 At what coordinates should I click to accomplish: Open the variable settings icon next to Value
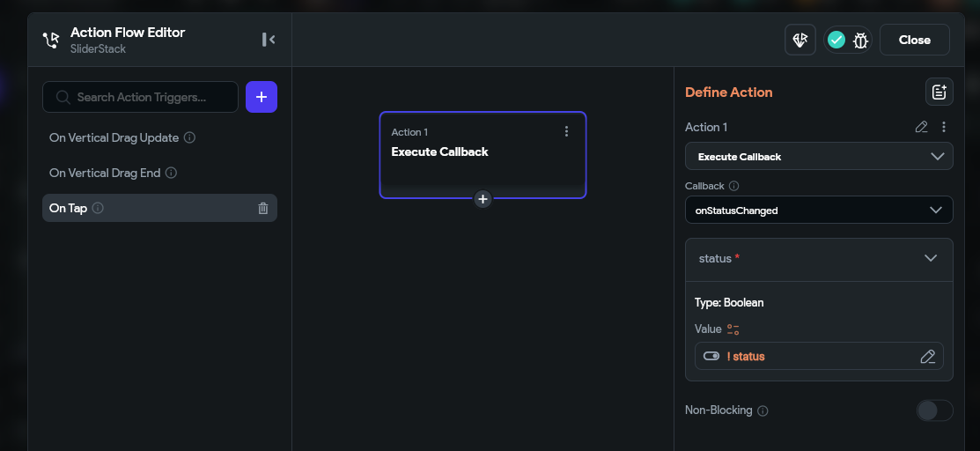(x=733, y=329)
